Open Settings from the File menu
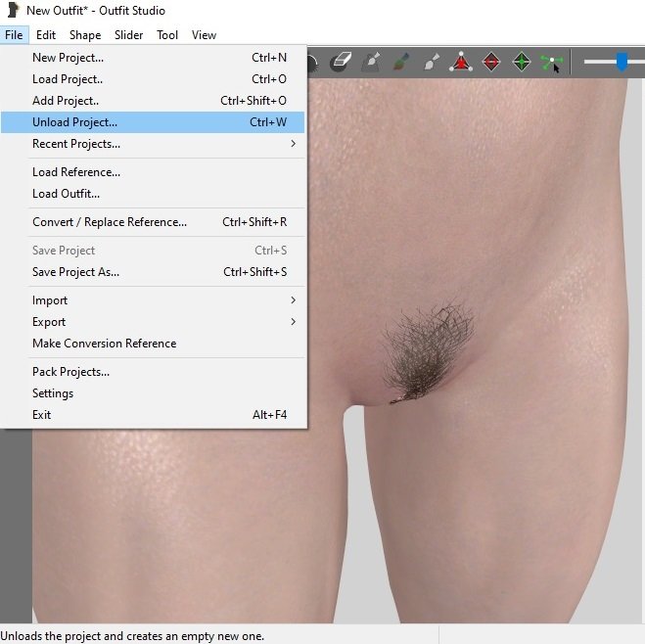The image size is (645, 644). coord(53,393)
